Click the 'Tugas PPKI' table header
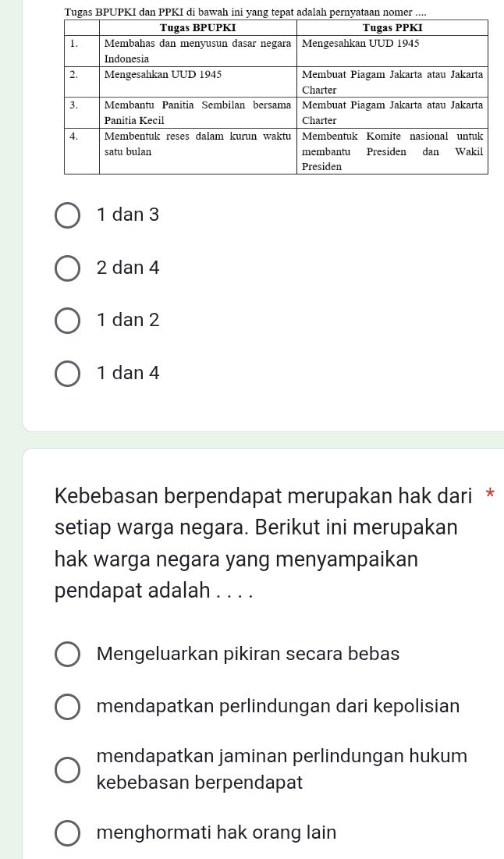This screenshot has width=504, height=859. point(392,28)
